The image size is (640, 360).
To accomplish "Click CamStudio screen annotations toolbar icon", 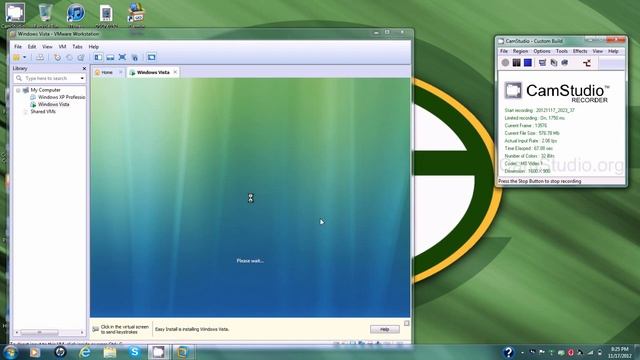I will tap(553, 62).
